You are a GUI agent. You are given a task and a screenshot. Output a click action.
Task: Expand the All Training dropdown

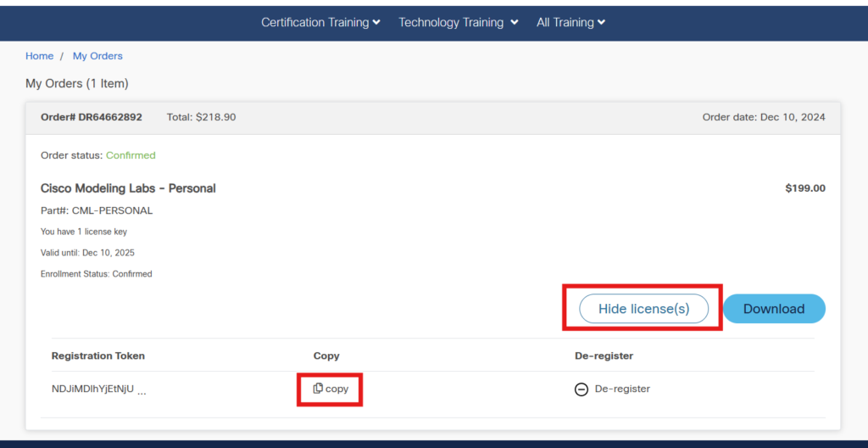(570, 23)
